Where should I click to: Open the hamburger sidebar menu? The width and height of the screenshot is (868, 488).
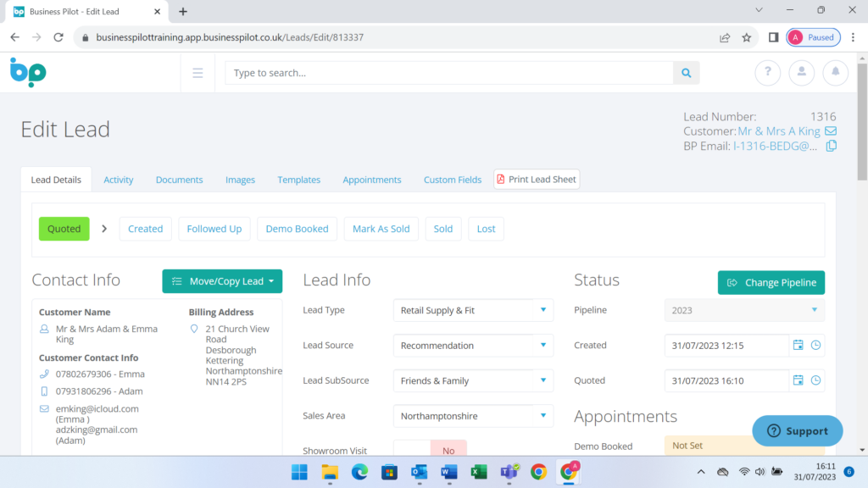coord(198,73)
